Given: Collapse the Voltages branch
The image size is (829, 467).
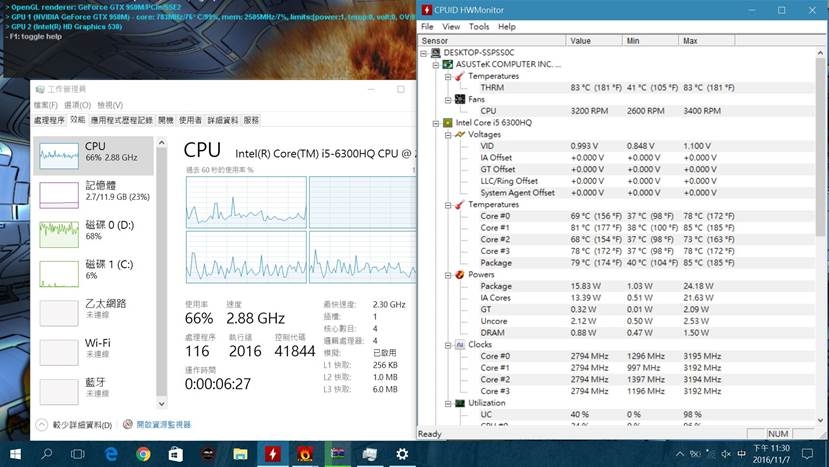Looking at the screenshot, I should coord(448,135).
